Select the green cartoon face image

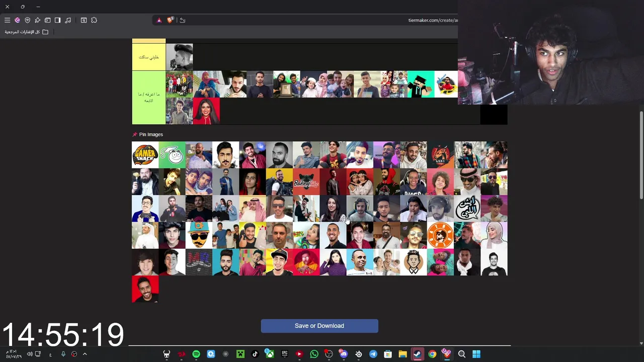172,155
